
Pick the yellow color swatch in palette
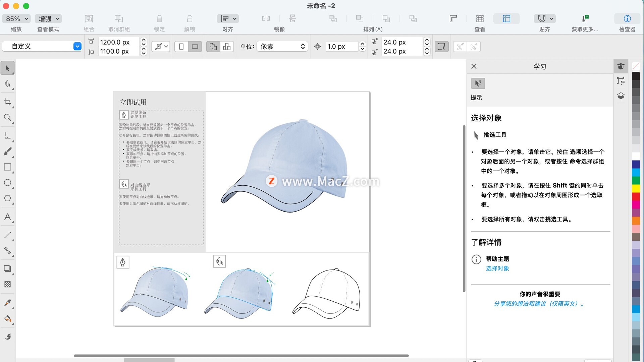point(636,188)
